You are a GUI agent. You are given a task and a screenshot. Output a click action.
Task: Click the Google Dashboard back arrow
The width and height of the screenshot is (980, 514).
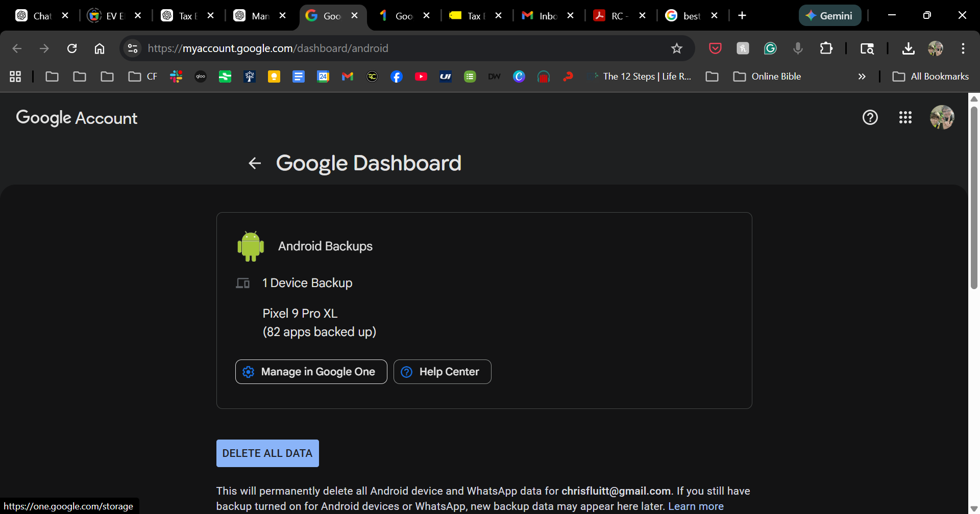pyautogui.click(x=254, y=163)
